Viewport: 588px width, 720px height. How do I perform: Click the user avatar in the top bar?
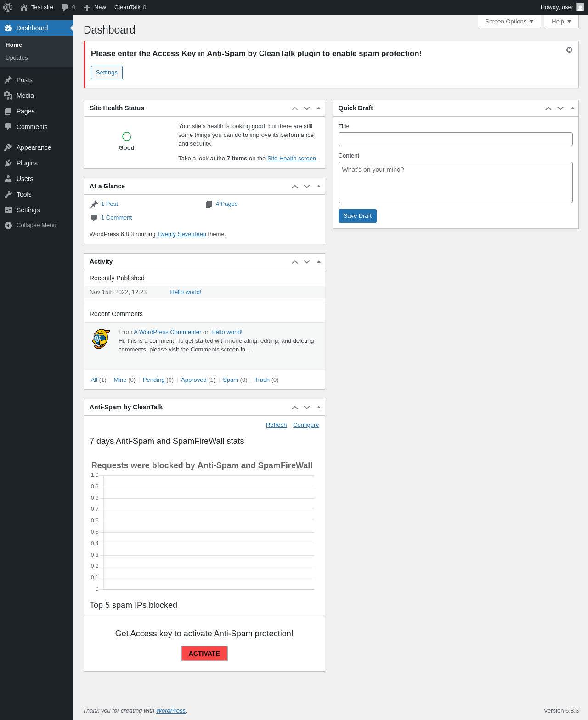coord(580,7)
